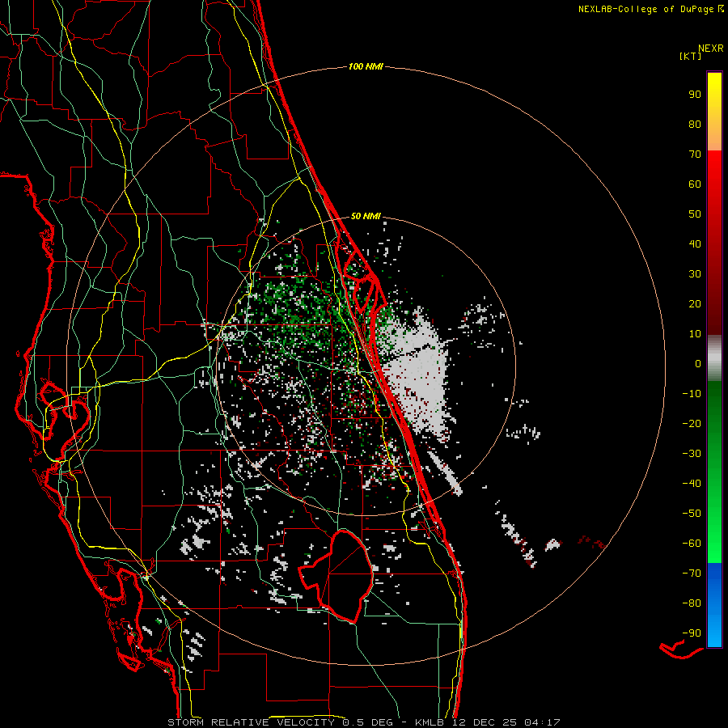Pick the bright green color bar segment near -60
Viewport: 728px width, 728px height.
[x=714, y=544]
